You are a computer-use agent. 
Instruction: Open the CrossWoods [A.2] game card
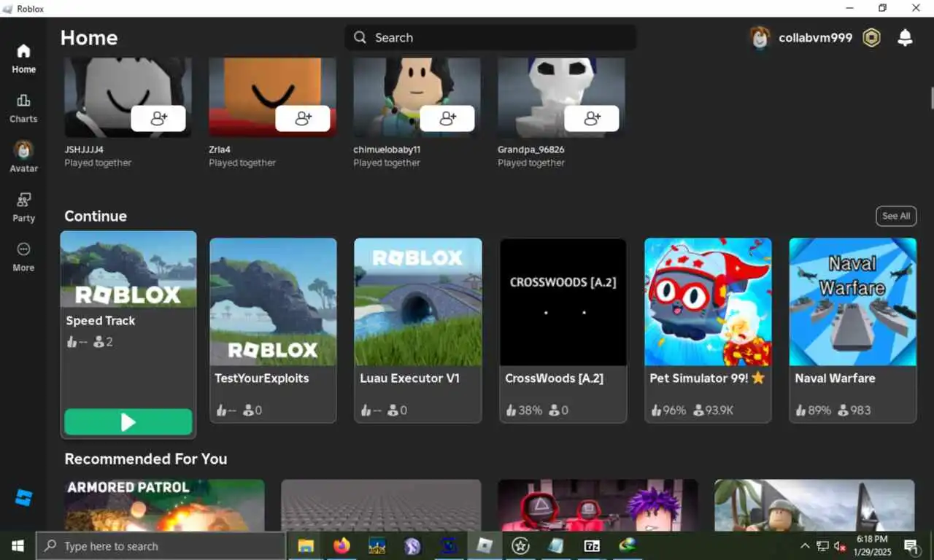(x=563, y=330)
